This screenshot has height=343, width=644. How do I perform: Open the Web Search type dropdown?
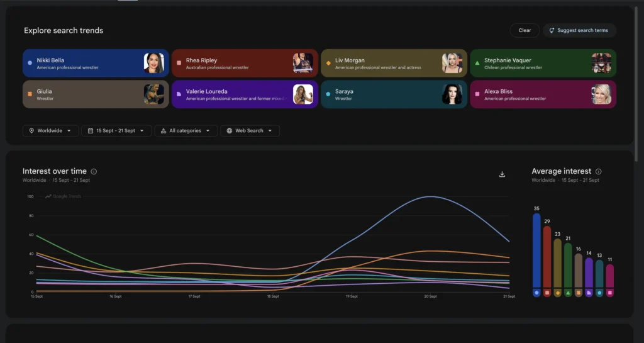tap(250, 131)
